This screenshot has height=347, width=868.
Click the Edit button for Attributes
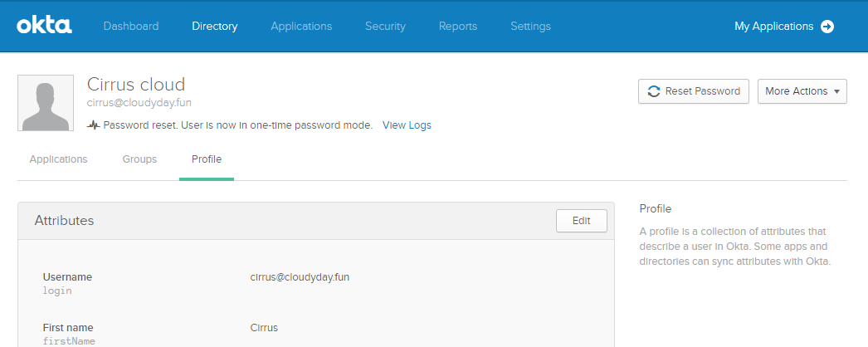(581, 221)
